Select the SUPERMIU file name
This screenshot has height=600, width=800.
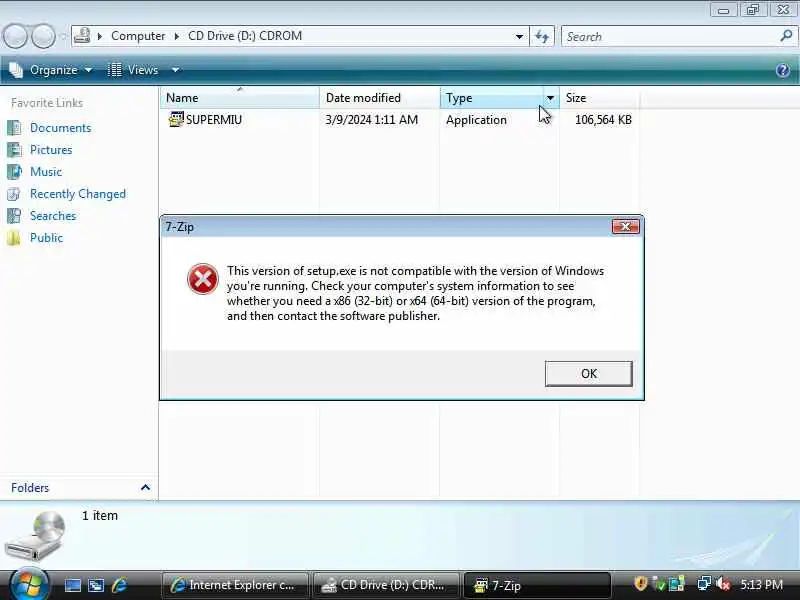[x=214, y=120]
